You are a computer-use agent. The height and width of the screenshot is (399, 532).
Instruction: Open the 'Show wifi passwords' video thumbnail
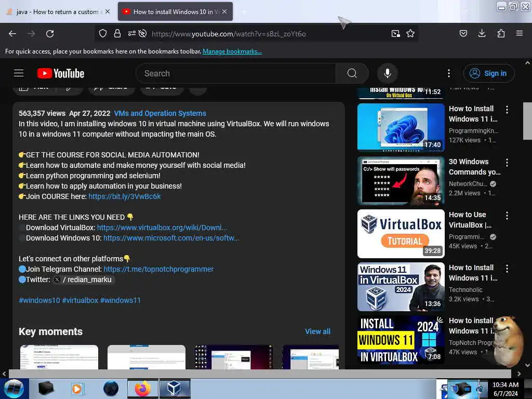pyautogui.click(x=401, y=181)
